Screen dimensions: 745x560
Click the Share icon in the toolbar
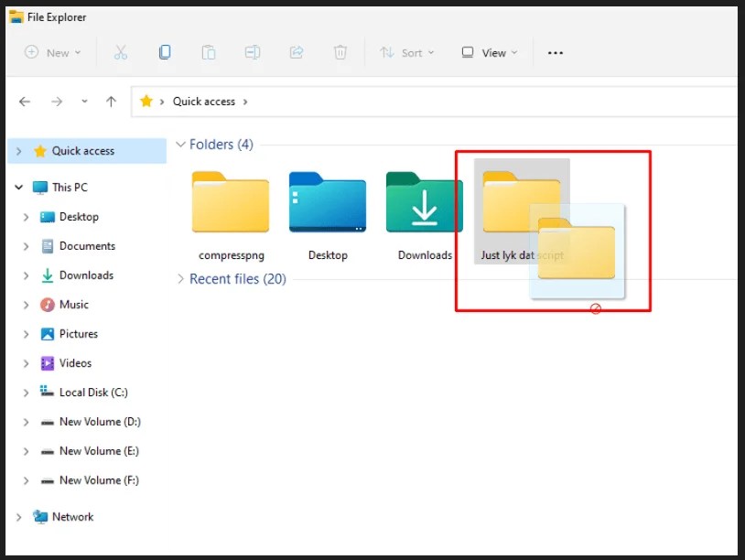[x=297, y=52]
